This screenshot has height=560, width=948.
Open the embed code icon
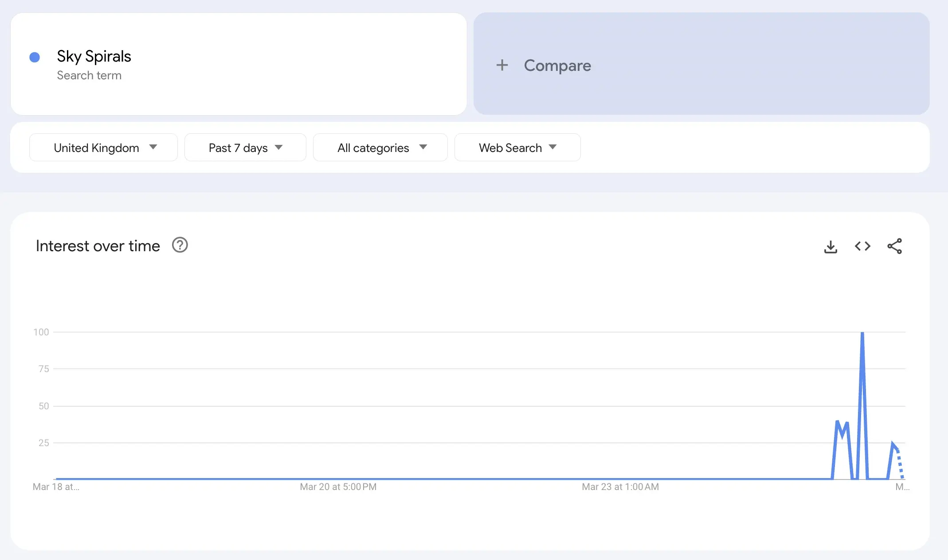(862, 246)
